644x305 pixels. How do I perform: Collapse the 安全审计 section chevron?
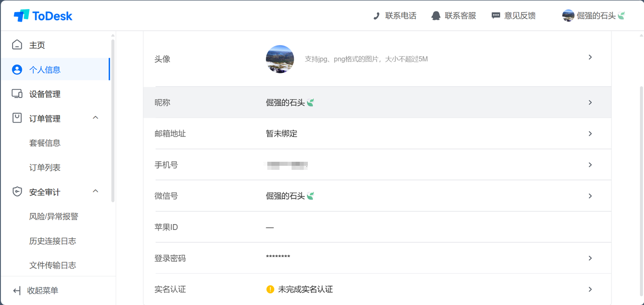96,191
